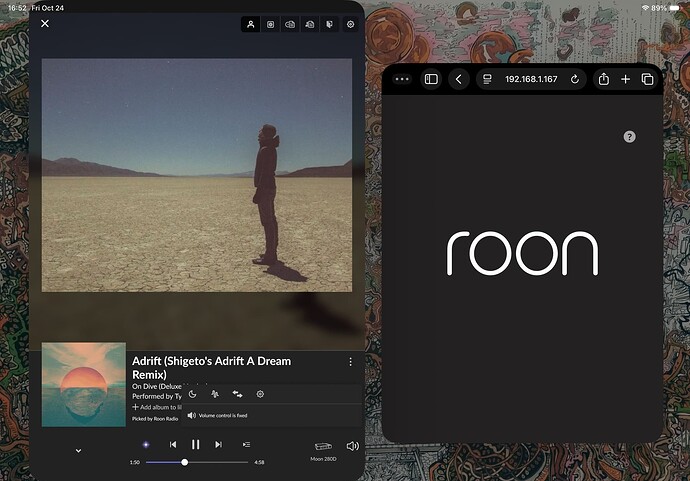The image size is (690, 481).
Task: Click Add album to library
Action: point(156,407)
